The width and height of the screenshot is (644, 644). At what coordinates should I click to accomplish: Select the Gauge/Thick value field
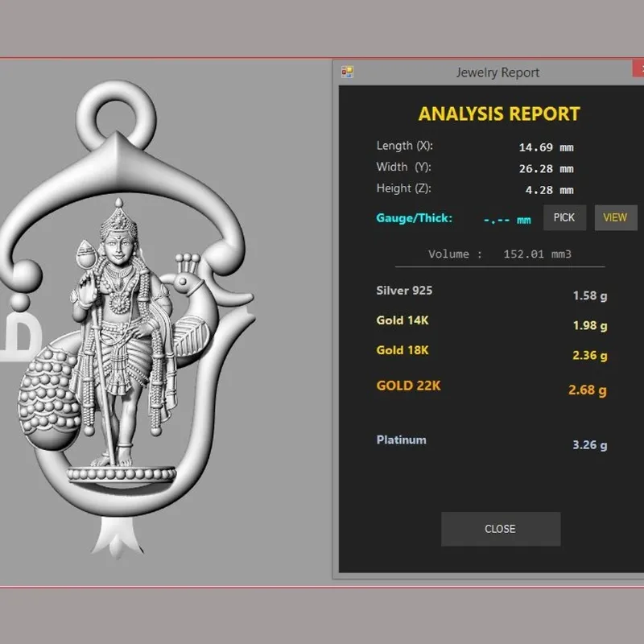click(x=507, y=220)
